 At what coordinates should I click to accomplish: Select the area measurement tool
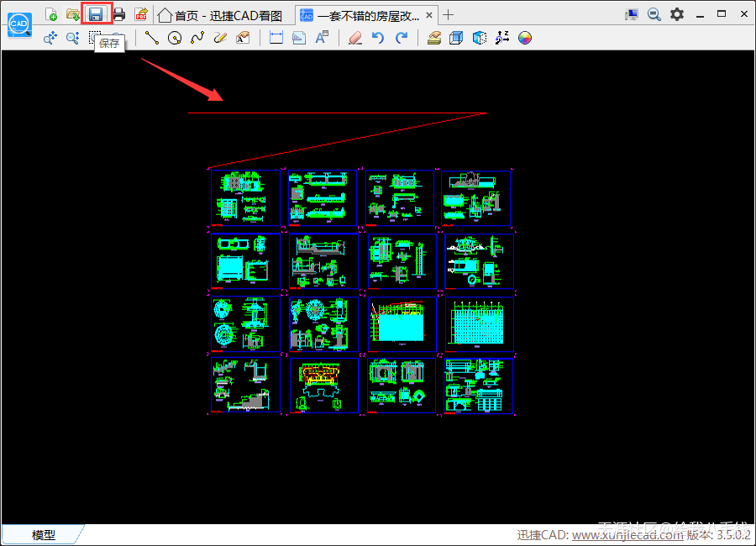click(299, 38)
